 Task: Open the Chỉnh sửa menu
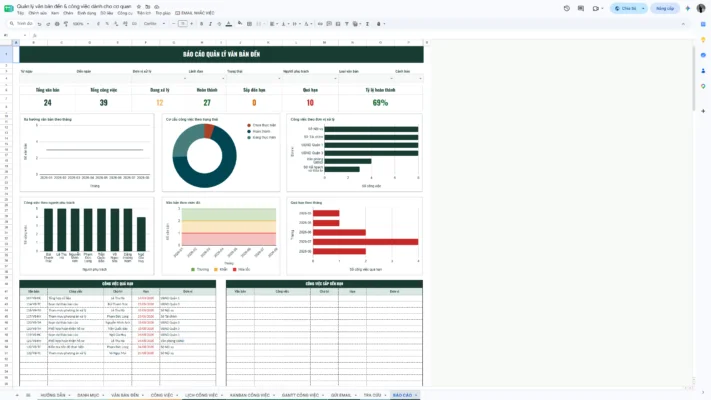point(37,13)
